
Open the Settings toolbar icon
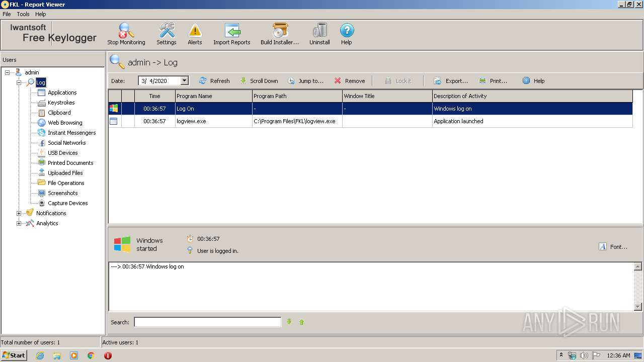pos(166,34)
